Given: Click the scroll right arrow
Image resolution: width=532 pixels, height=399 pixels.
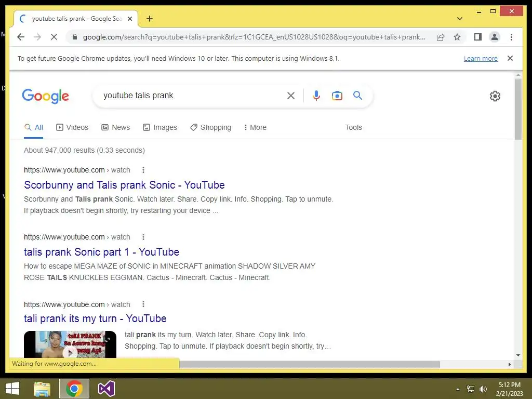Looking at the screenshot, I should (x=509, y=364).
